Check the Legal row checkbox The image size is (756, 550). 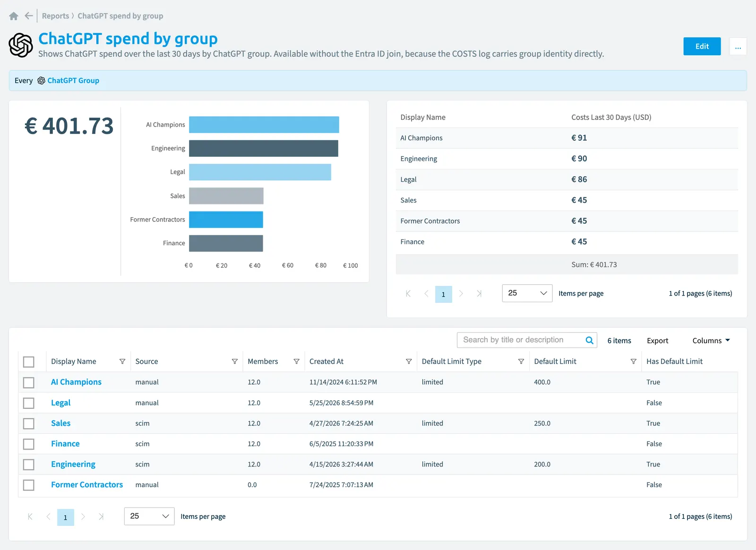pos(29,403)
